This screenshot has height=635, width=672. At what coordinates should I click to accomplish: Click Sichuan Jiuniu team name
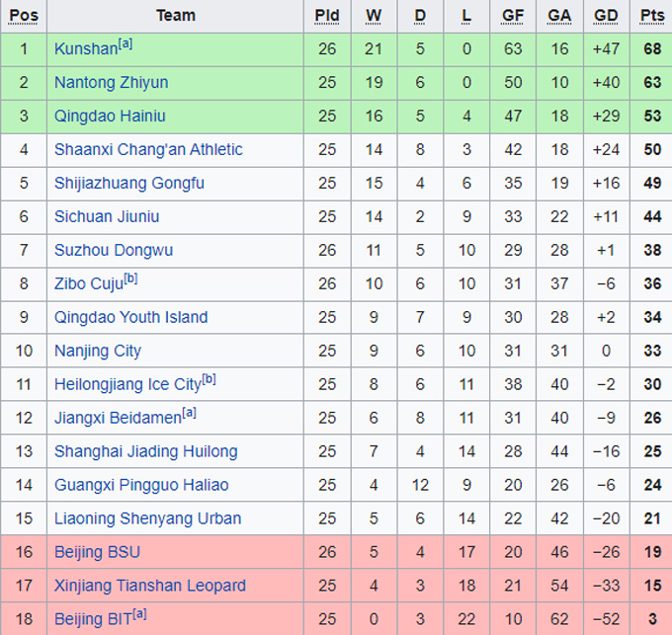click(x=107, y=217)
